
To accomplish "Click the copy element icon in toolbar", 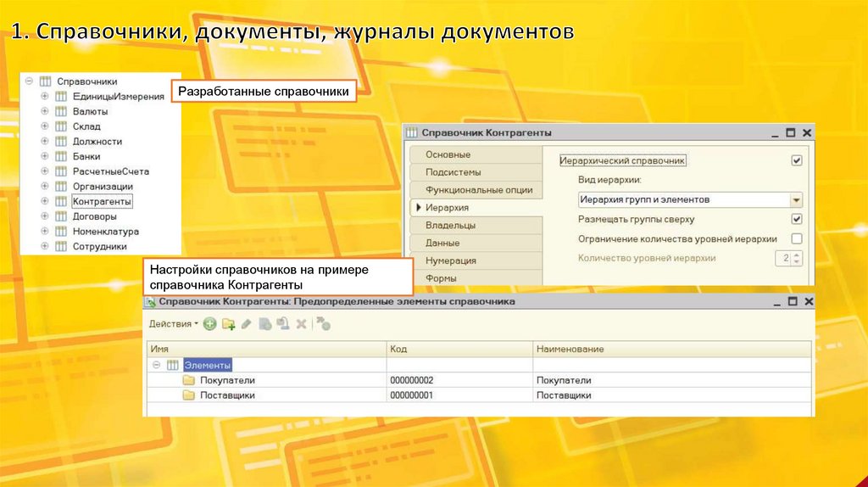I will click(265, 324).
